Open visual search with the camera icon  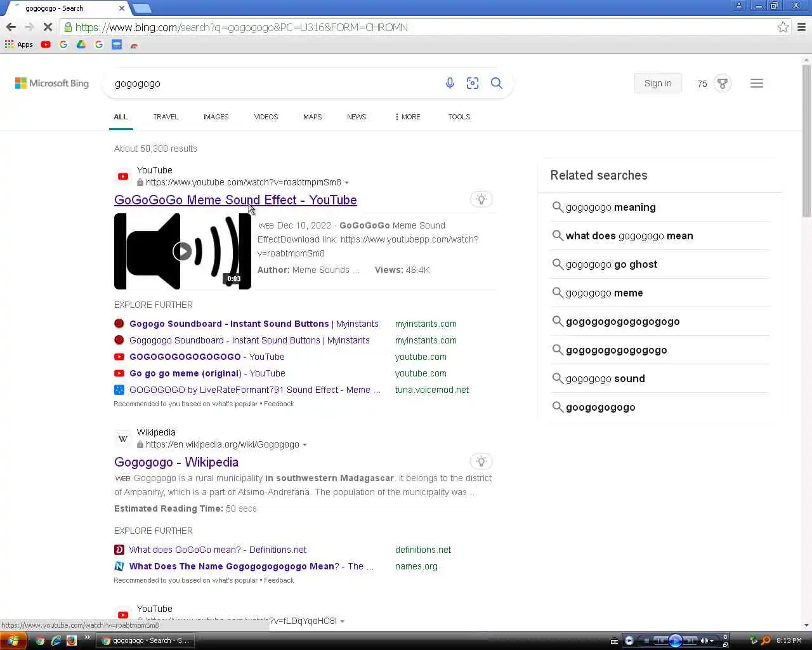[x=473, y=83]
